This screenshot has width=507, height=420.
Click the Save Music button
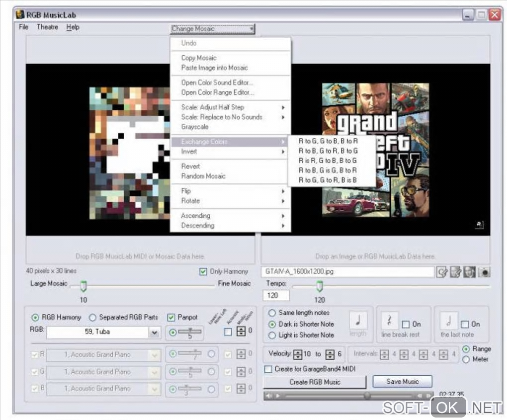pyautogui.click(x=402, y=382)
